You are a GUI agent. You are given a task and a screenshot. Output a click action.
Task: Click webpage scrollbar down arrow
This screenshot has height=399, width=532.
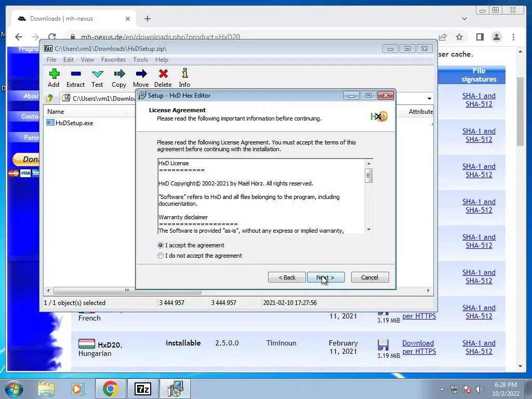pyautogui.click(x=521, y=366)
